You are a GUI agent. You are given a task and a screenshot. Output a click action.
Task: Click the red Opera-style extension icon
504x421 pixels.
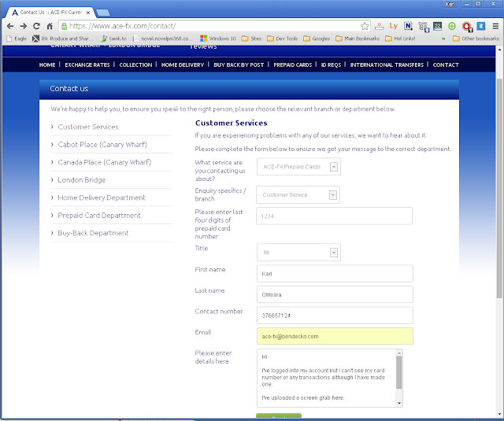pos(467,26)
